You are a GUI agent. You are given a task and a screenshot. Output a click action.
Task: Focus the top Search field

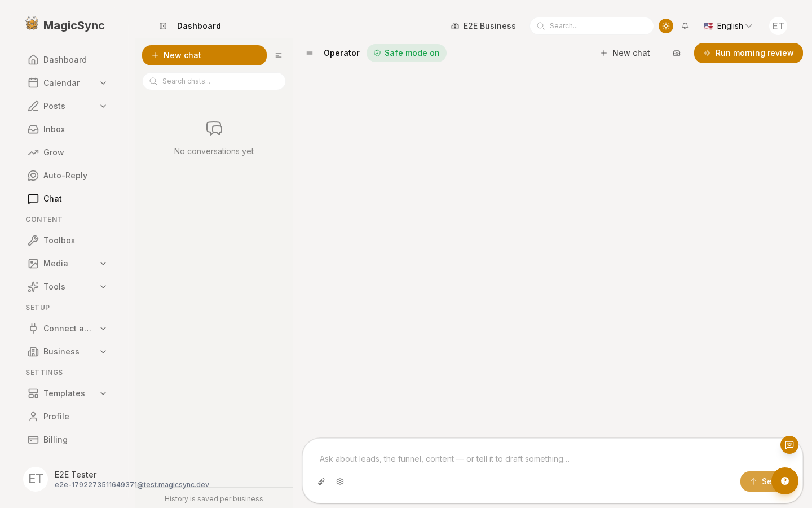click(592, 26)
